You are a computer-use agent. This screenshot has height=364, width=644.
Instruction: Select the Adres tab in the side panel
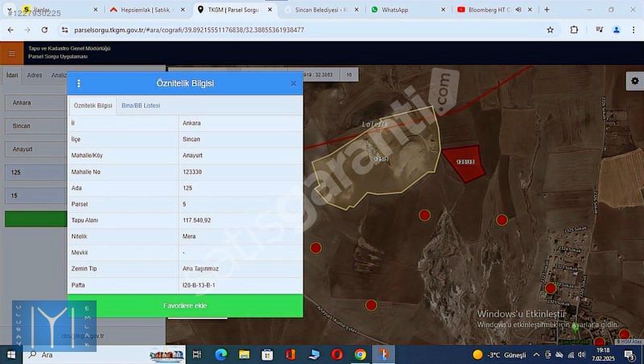(x=35, y=75)
